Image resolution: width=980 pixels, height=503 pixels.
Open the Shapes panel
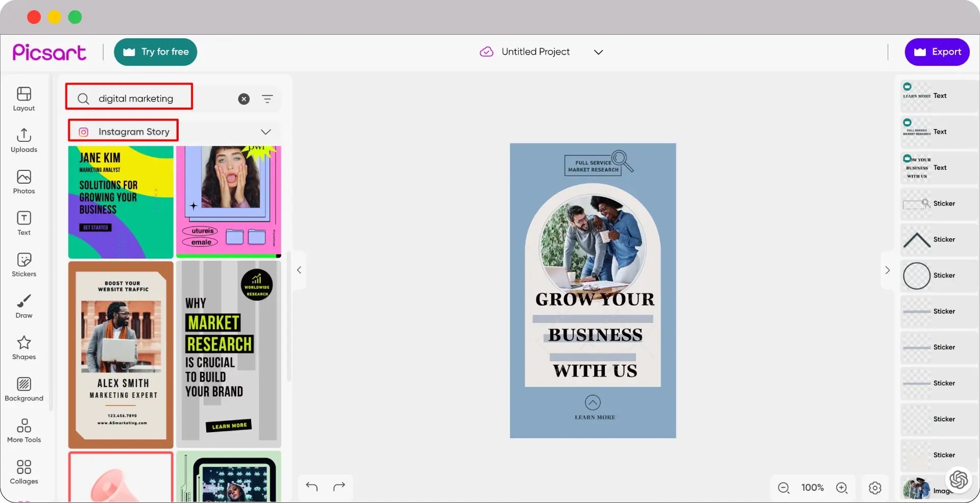[x=24, y=347]
